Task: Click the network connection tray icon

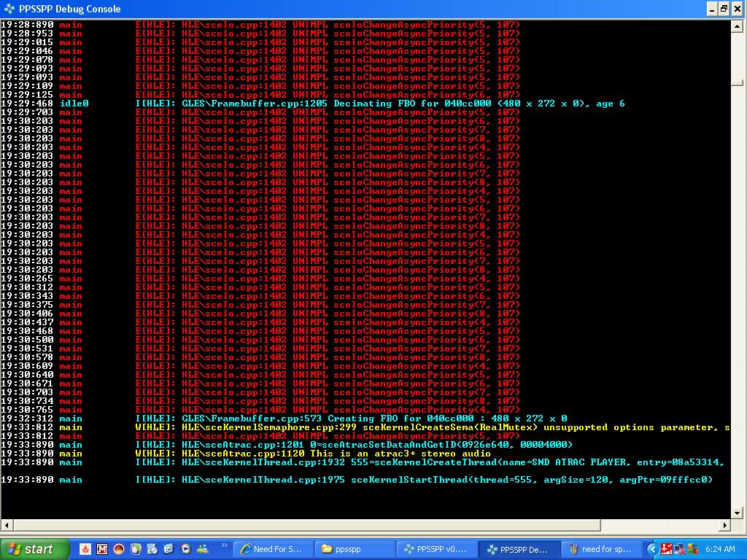Action: [680, 549]
